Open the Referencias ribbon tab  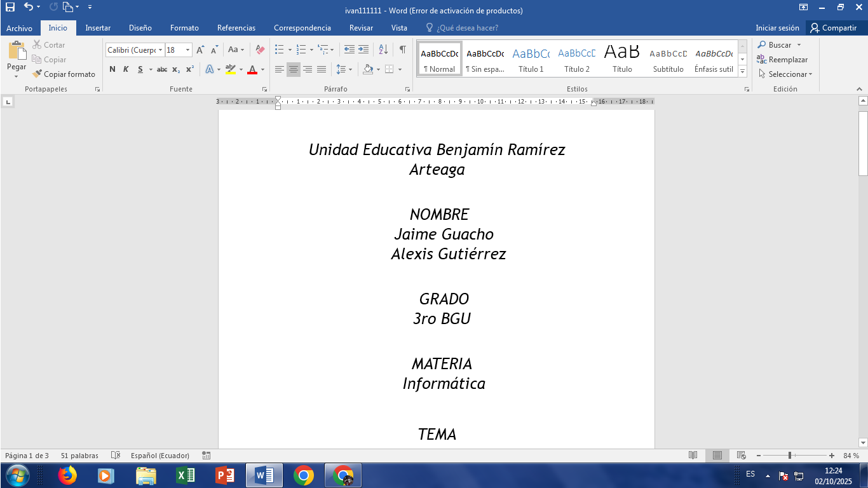coord(236,28)
